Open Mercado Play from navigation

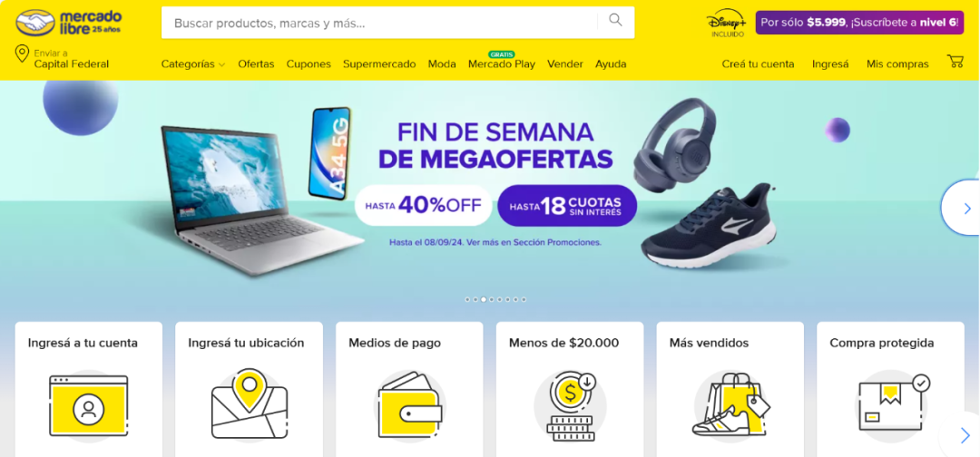point(502,63)
